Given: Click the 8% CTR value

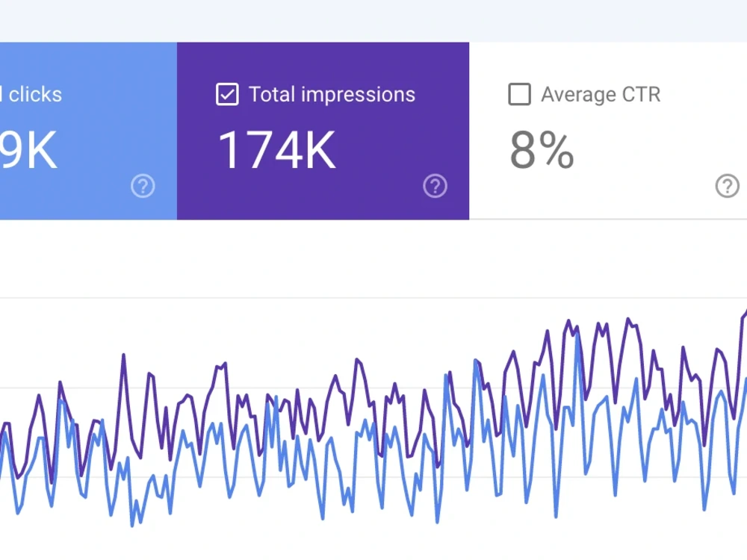Looking at the screenshot, I should click(x=542, y=151).
